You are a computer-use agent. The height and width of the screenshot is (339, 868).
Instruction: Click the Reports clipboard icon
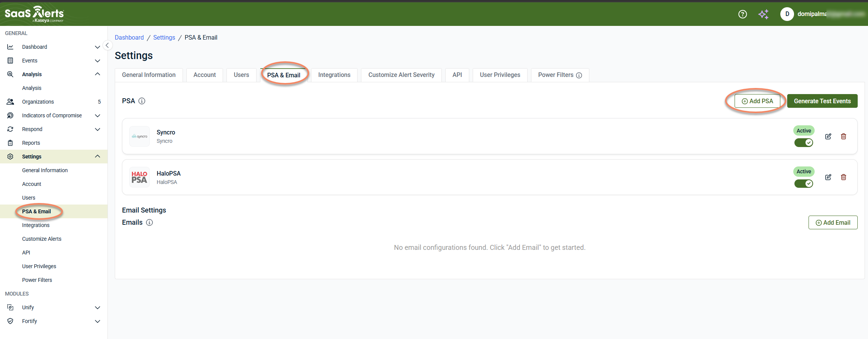pyautogui.click(x=10, y=143)
